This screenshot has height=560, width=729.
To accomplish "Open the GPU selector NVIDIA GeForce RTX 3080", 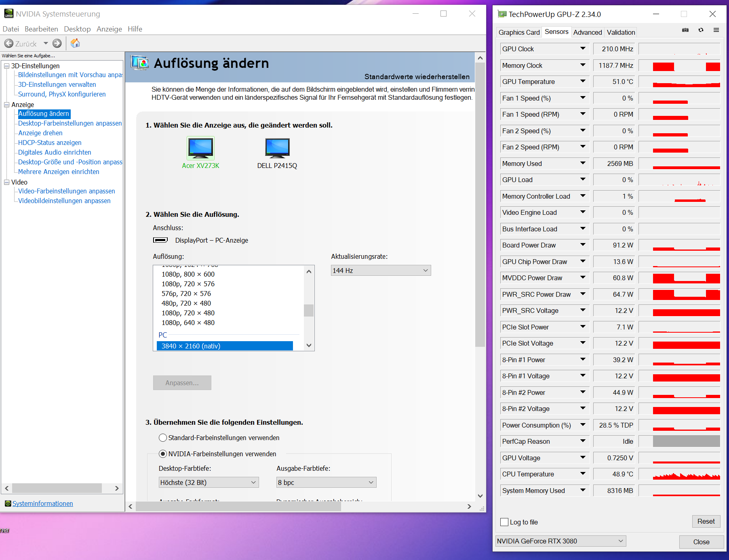I will pos(560,541).
